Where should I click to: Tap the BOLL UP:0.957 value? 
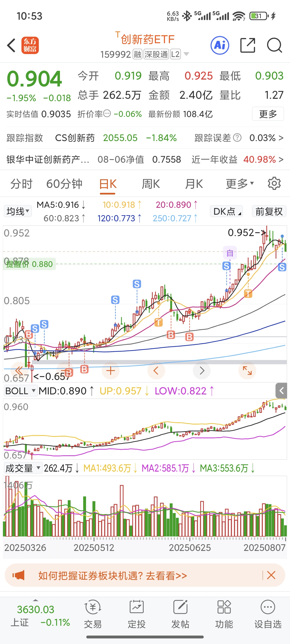point(124,391)
